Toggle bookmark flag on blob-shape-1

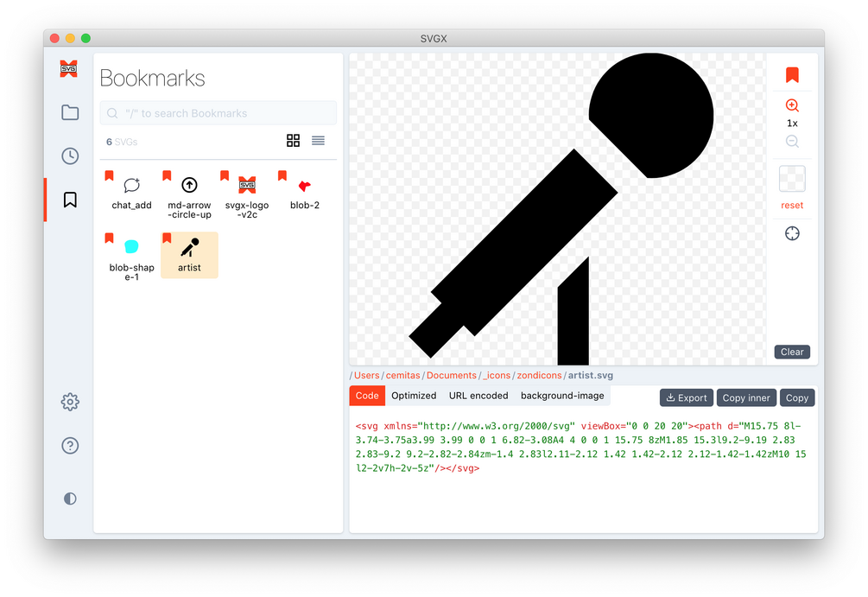(x=109, y=238)
